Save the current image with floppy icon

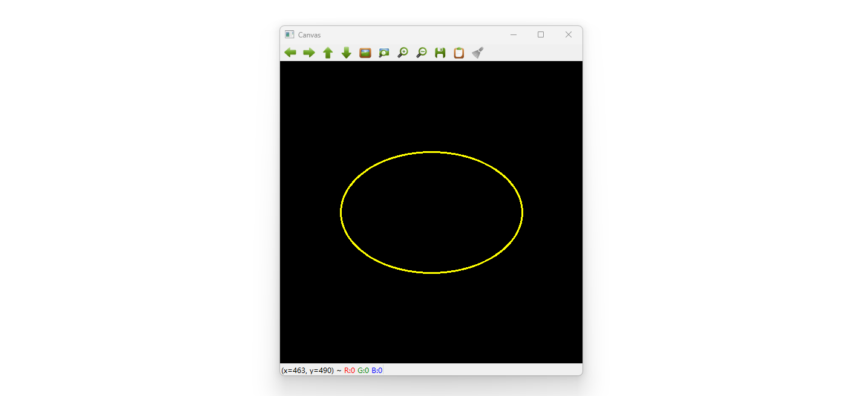(440, 53)
